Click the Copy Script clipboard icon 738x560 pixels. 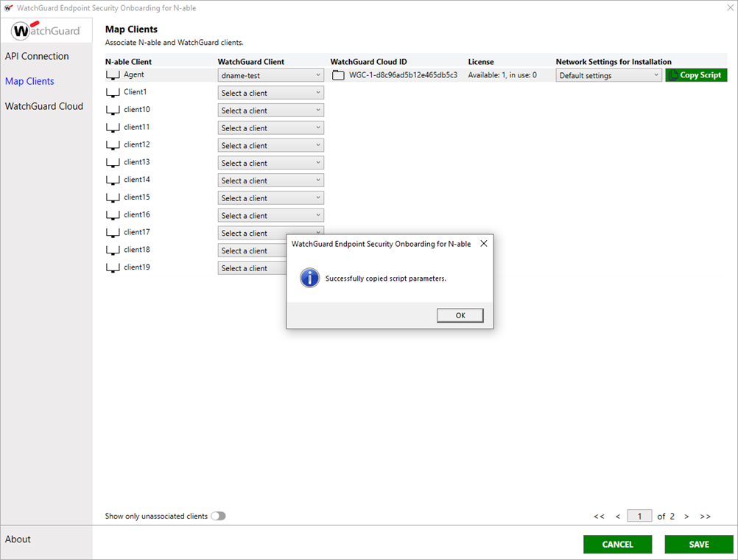tap(673, 74)
